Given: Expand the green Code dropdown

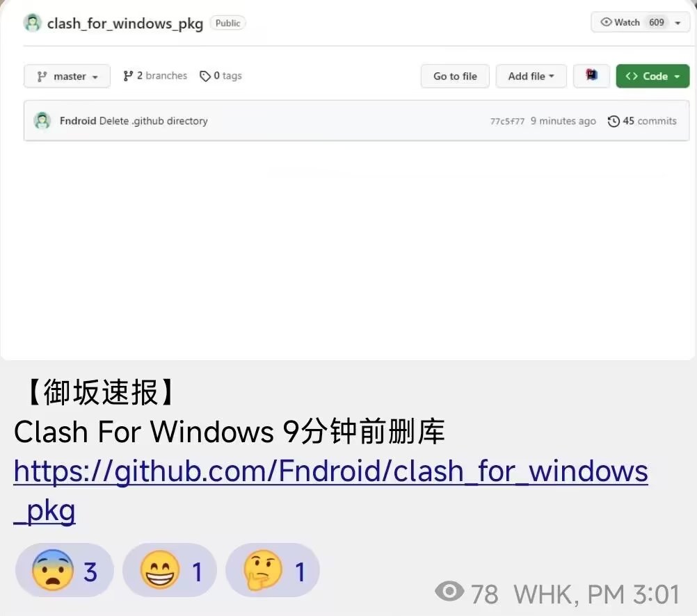Looking at the screenshot, I should (x=652, y=76).
